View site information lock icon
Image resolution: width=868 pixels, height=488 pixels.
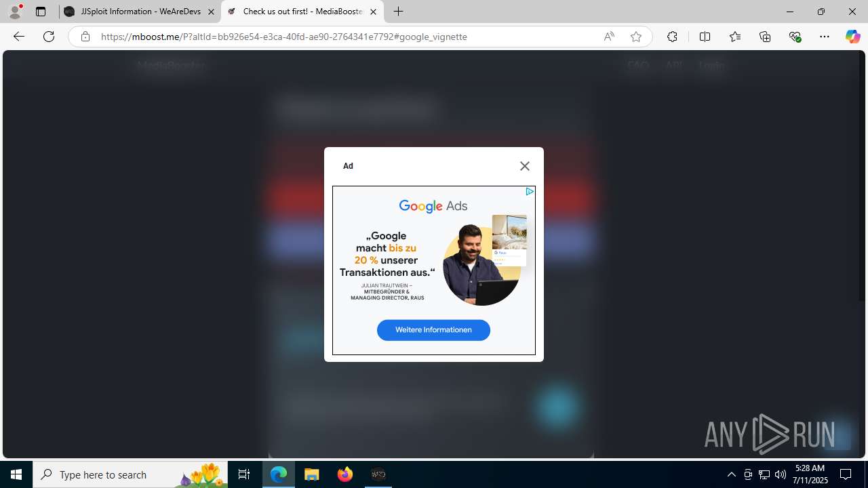tap(85, 37)
